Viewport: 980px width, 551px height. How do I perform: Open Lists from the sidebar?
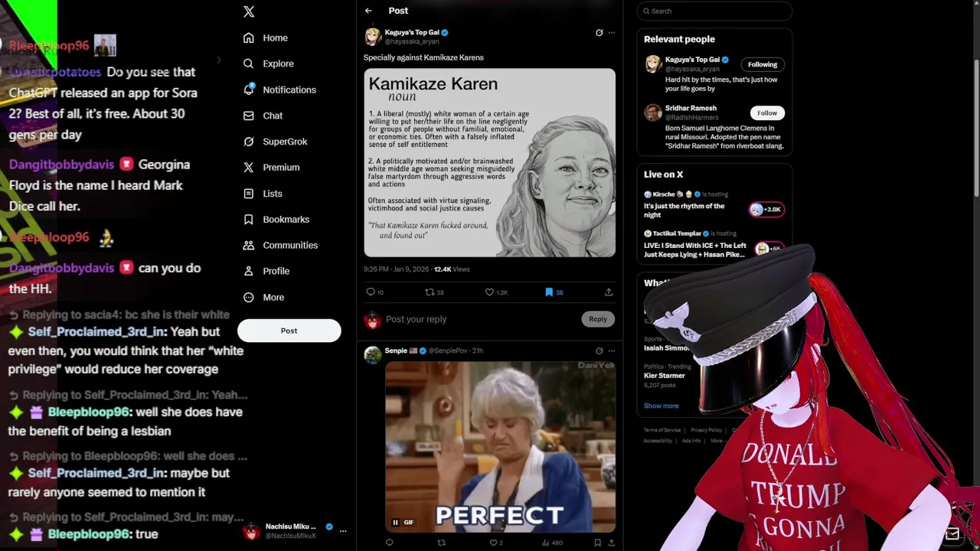point(273,194)
